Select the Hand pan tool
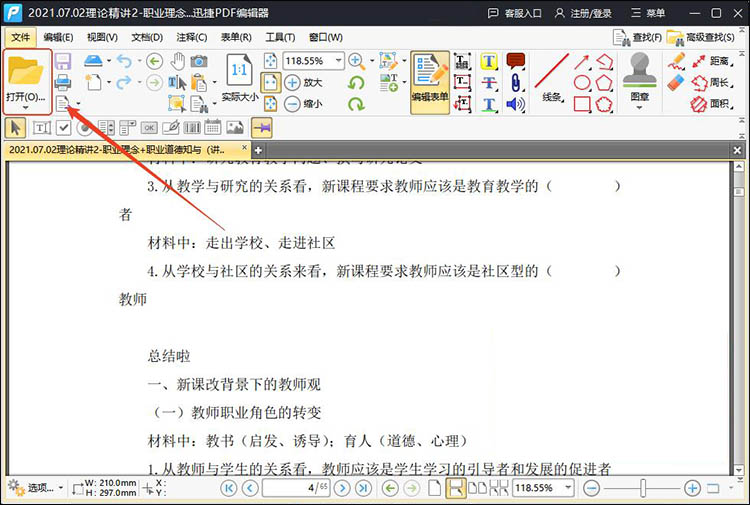Image resolution: width=750 pixels, height=505 pixels. pos(178,61)
